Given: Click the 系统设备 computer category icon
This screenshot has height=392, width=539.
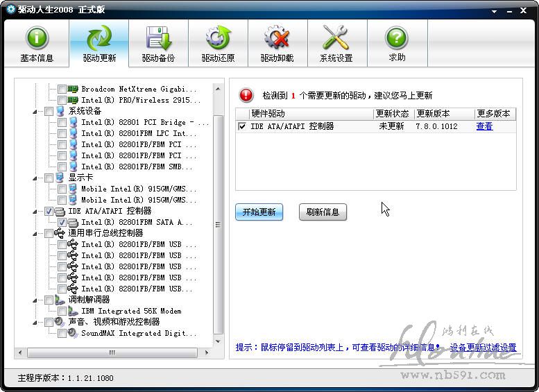Looking at the screenshot, I should coord(60,111).
